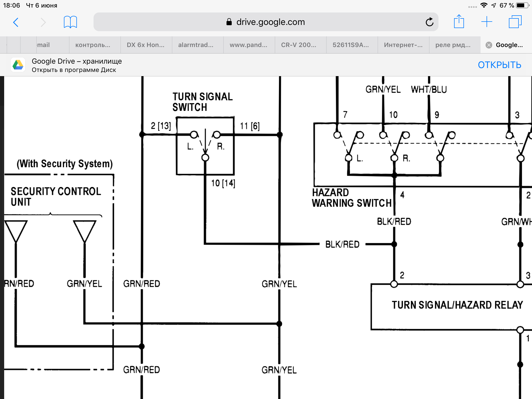The image size is (532, 399).
Task: Open the share sheet icon
Action: coord(459,22)
